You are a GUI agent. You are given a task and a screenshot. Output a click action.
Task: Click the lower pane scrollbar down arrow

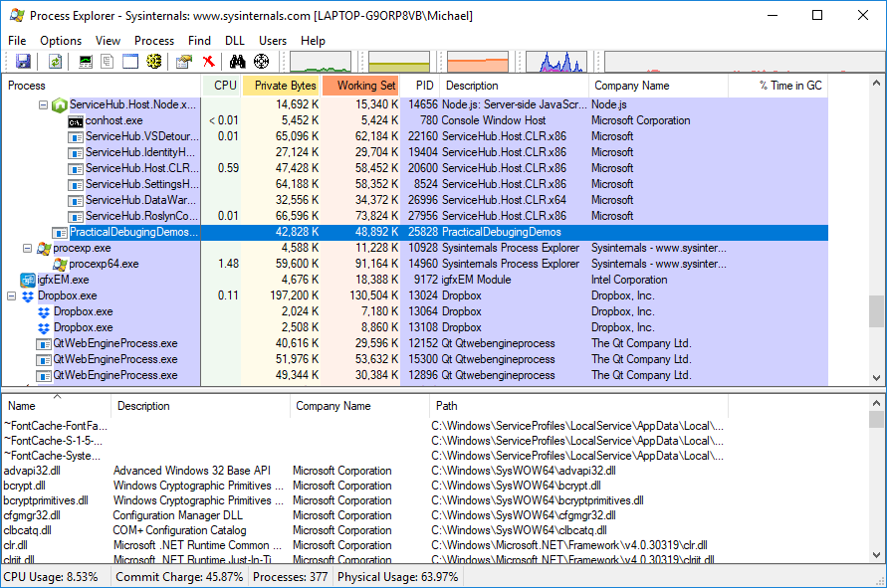pyautogui.click(x=876, y=554)
